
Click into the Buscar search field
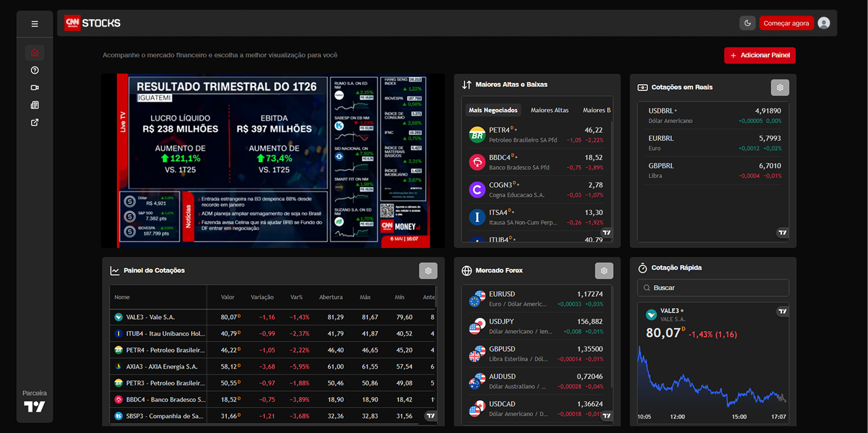pos(713,288)
